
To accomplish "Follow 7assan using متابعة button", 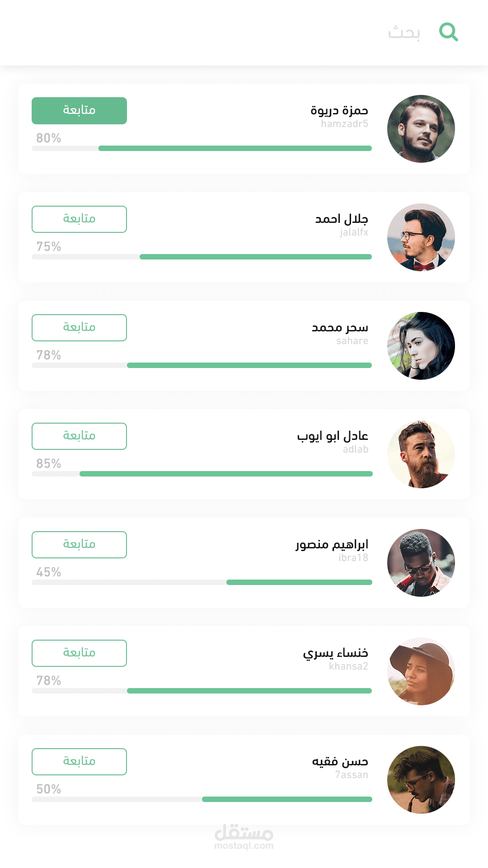I will click(79, 762).
